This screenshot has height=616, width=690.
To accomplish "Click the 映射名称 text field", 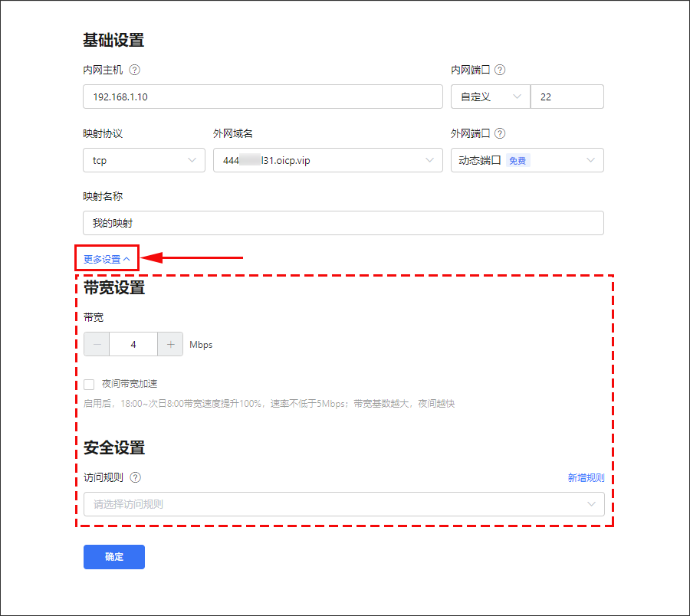I will (x=343, y=223).
